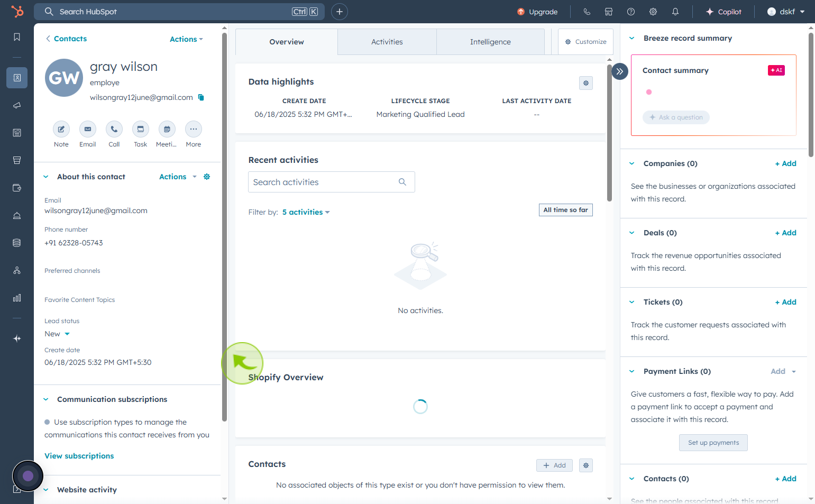Viewport: 815px width, 504px height.
Task: Open the 5 activities filter dropdown
Action: 306,212
